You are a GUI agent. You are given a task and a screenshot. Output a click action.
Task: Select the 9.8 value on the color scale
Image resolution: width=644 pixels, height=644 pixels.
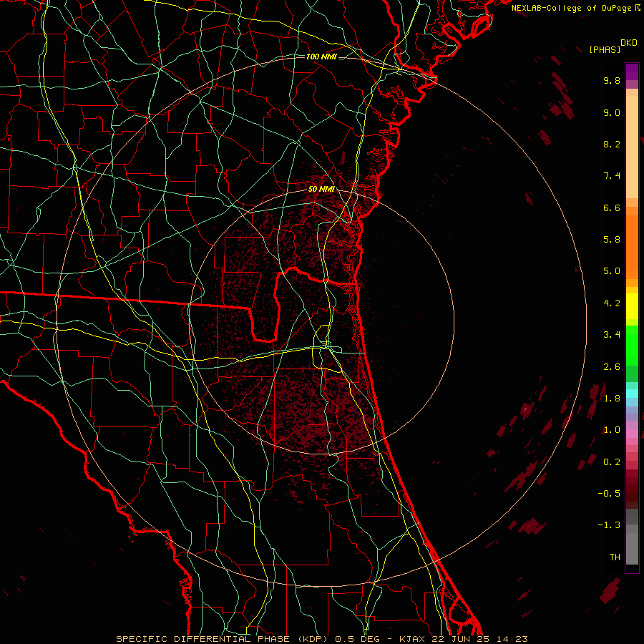point(612,80)
